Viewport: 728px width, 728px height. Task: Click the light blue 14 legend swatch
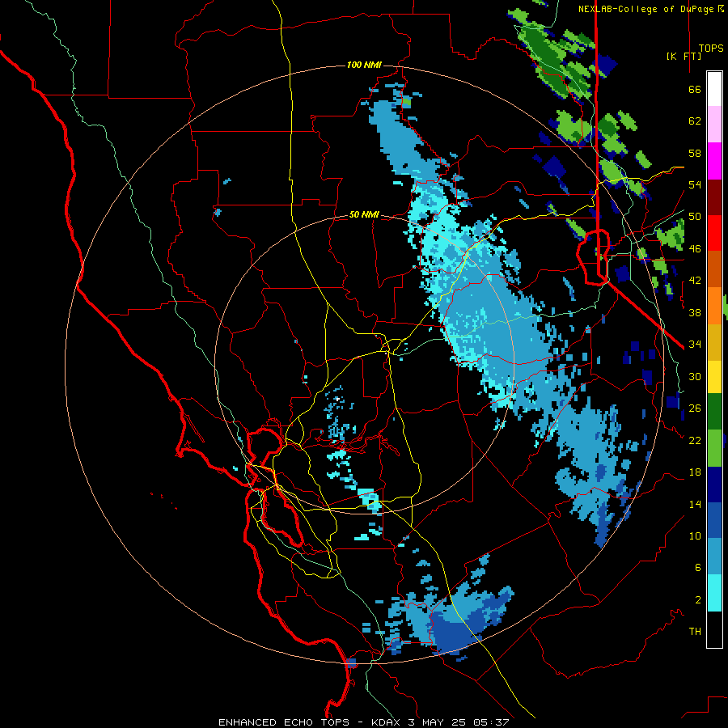[x=714, y=557]
